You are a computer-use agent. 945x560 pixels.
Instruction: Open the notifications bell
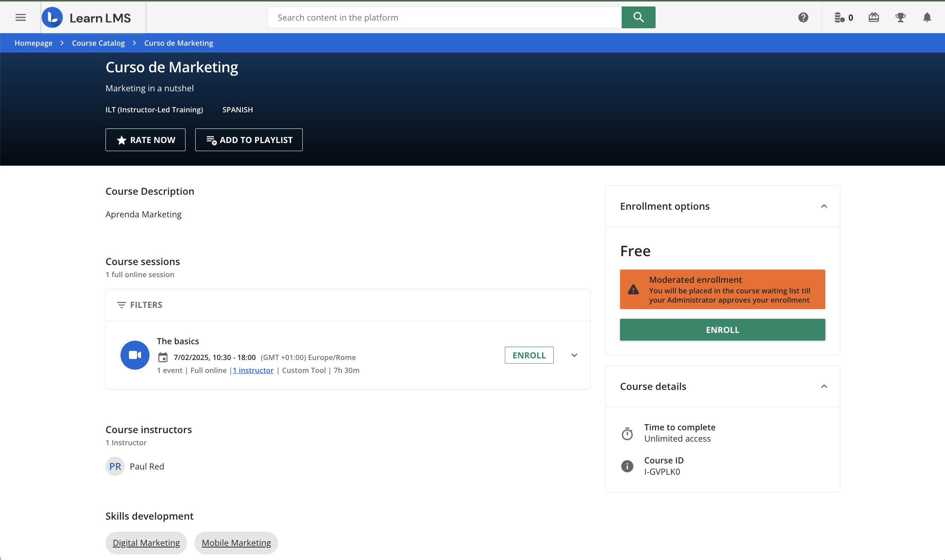tap(927, 17)
